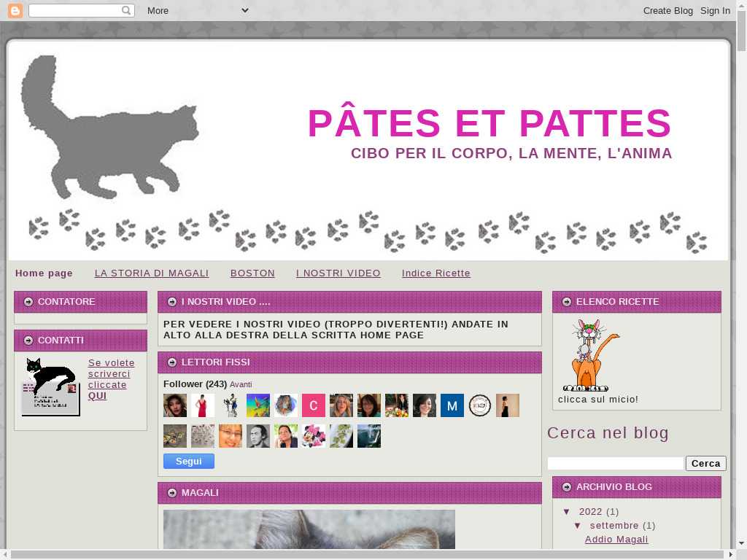Click the black cat contact image

pyautogui.click(x=50, y=386)
